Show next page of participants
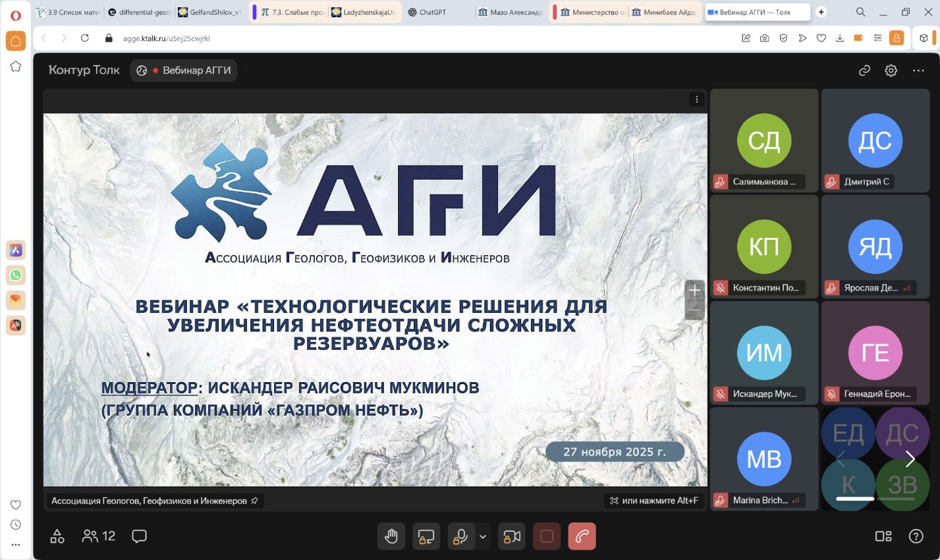The width and height of the screenshot is (940, 560). point(910,459)
